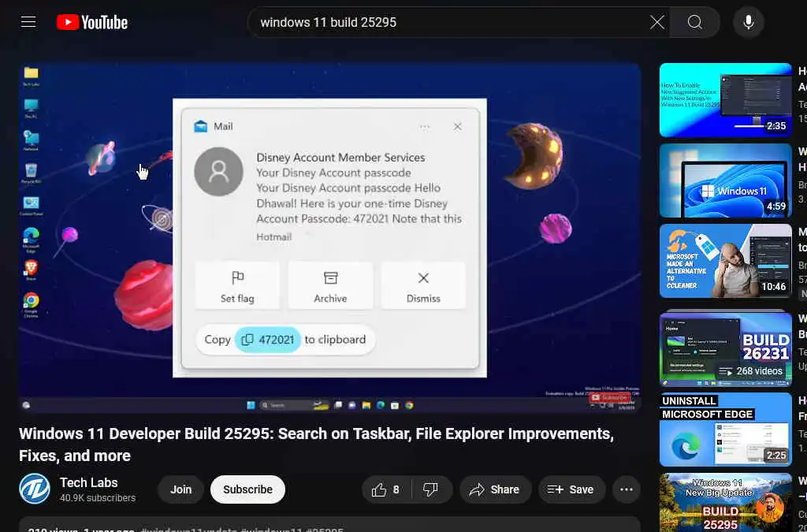
Task: Open the Uninstall Microsoft Edge video thumbnail
Action: point(726,430)
